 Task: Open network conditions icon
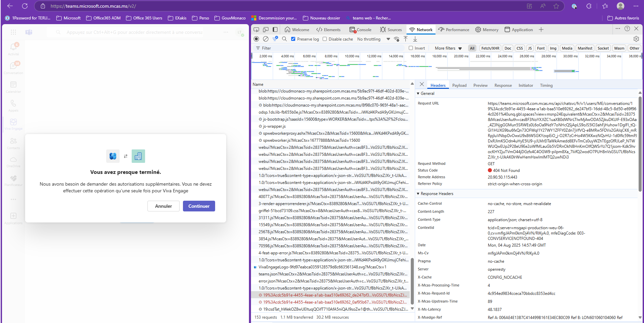tap(396, 39)
